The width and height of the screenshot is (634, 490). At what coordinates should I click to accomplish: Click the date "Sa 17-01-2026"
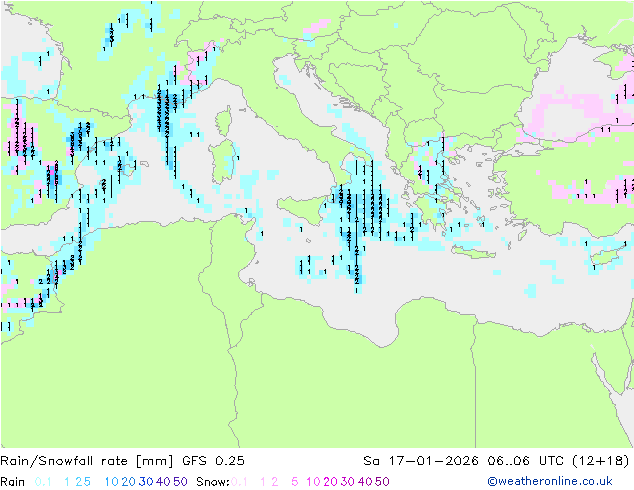tap(421, 461)
